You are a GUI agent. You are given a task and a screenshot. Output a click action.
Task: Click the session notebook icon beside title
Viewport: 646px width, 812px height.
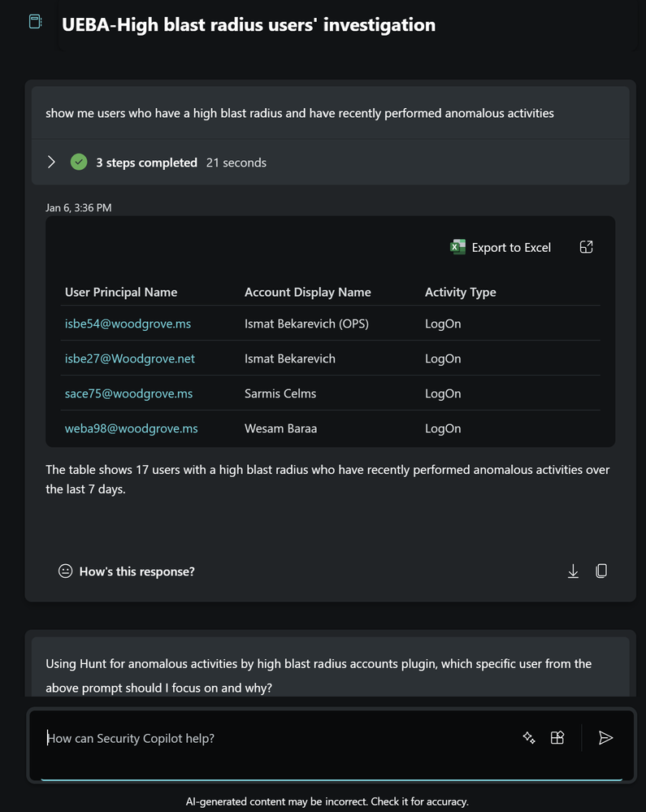click(35, 22)
